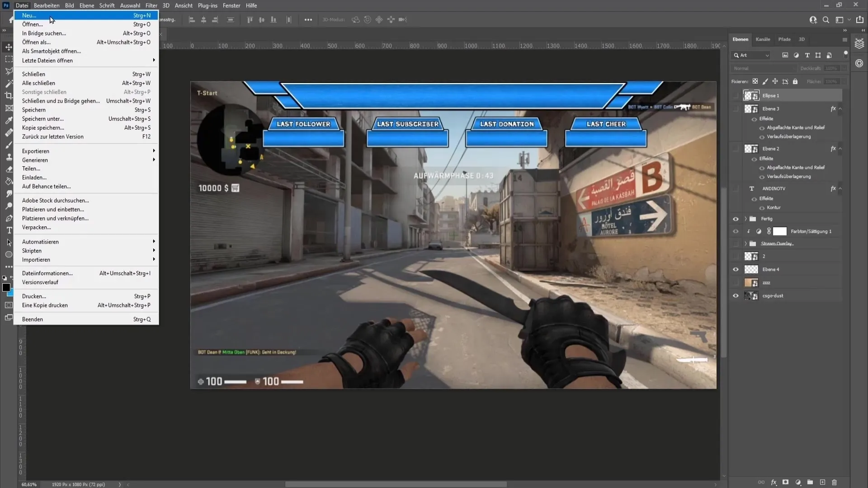Expand the Fertig group
The width and height of the screenshot is (868, 488).
tap(745, 219)
